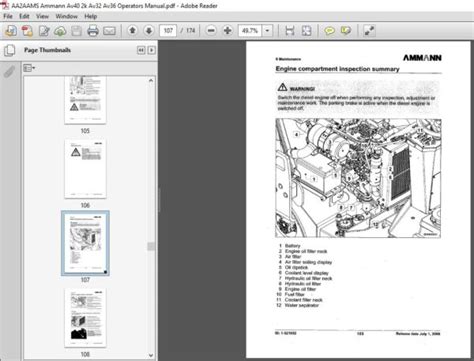This screenshot has width=474, height=361.
Task: Click the Save file floppy icon
Action: click(x=76, y=31)
